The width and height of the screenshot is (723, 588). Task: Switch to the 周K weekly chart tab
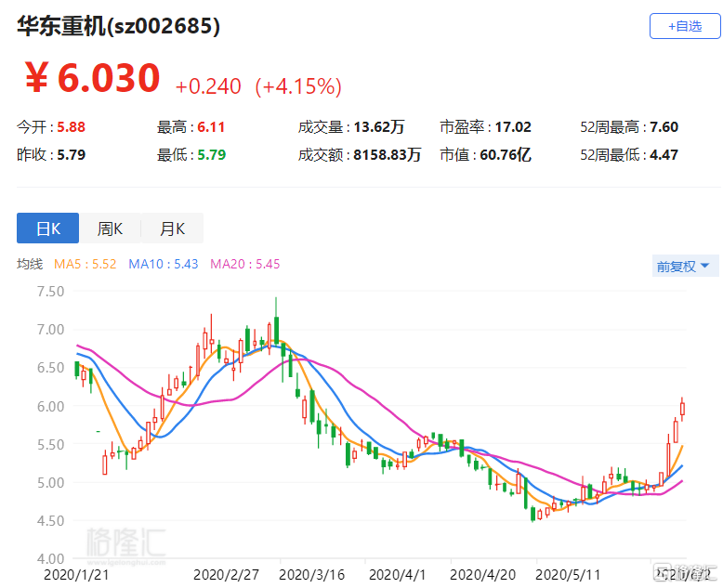click(110, 229)
